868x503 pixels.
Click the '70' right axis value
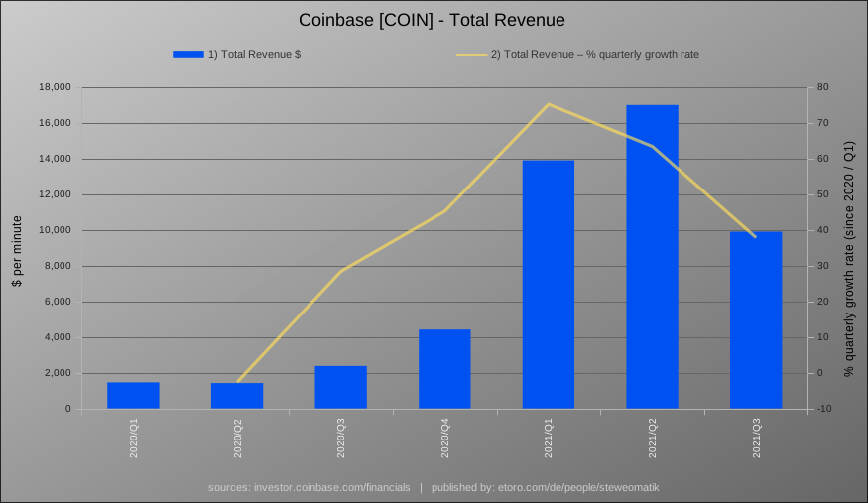(x=822, y=123)
